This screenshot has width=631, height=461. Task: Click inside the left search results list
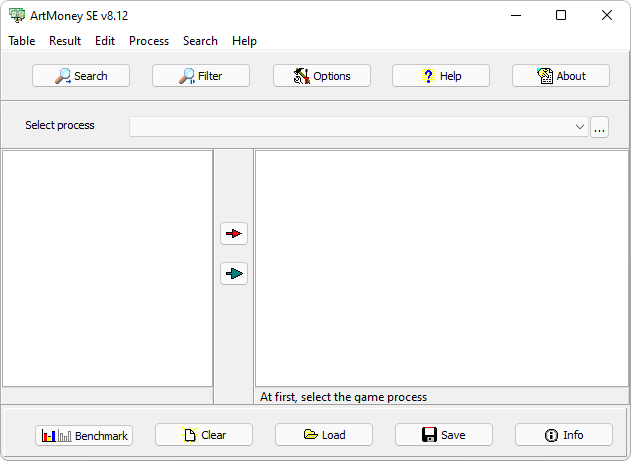(x=107, y=268)
